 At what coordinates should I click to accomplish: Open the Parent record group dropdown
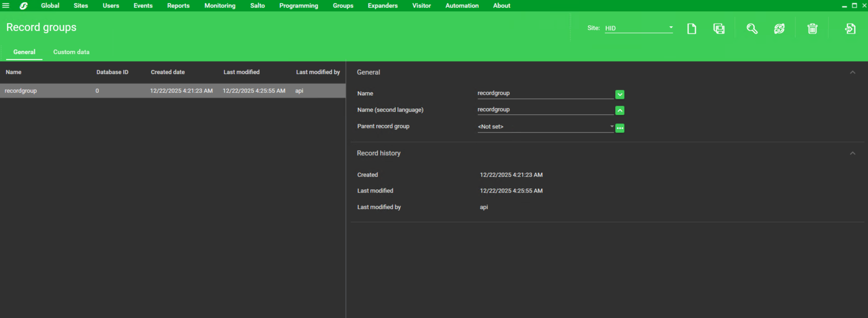point(546,127)
